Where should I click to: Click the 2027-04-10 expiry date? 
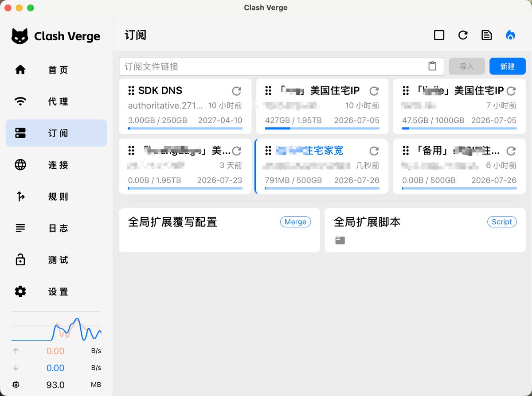tap(220, 120)
